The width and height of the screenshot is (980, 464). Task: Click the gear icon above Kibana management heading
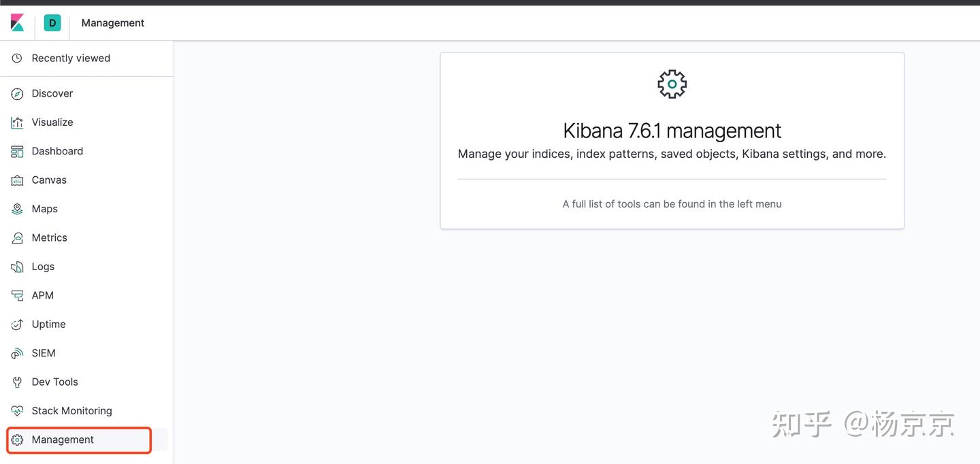click(672, 84)
